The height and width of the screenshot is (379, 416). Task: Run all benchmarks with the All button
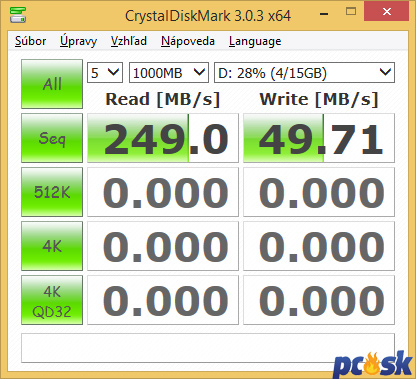pos(52,84)
